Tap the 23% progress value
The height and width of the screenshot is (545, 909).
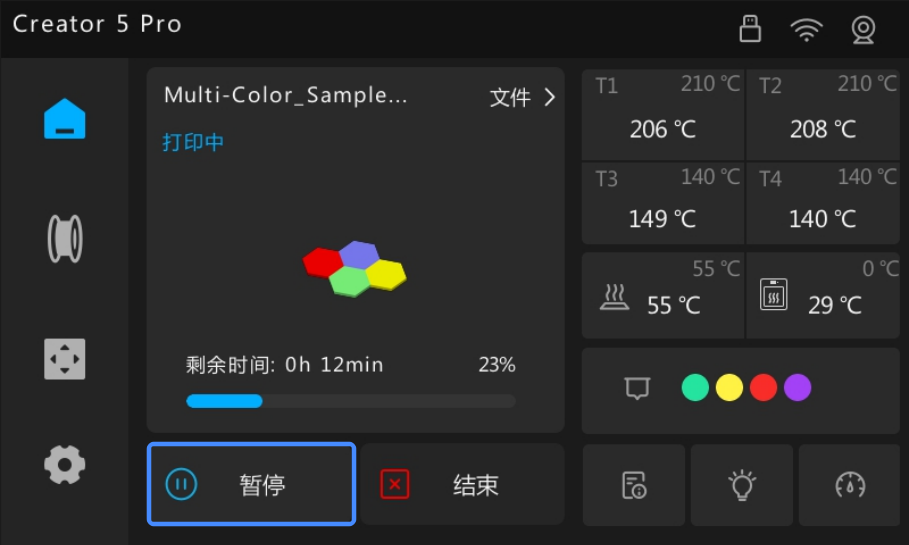pos(497,365)
